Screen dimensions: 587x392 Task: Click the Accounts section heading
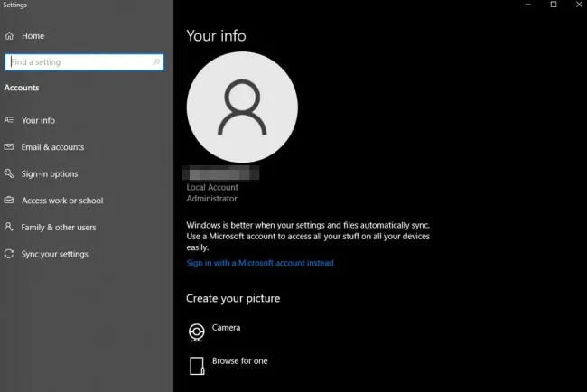22,88
